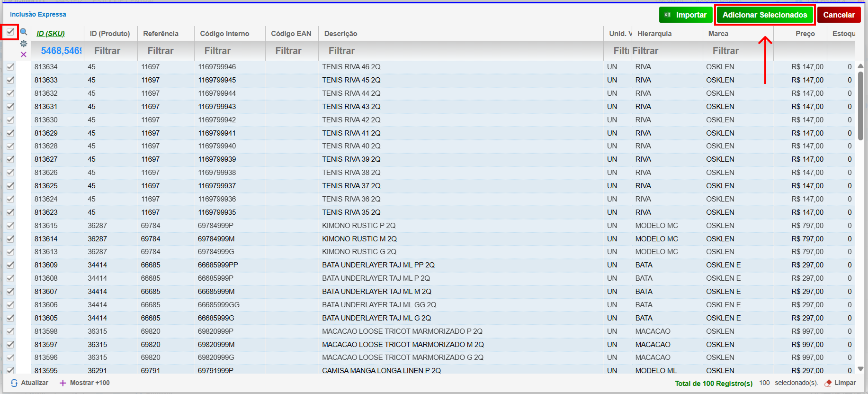Sort by the Preço column header
This screenshot has width=868, height=394.
805,34
